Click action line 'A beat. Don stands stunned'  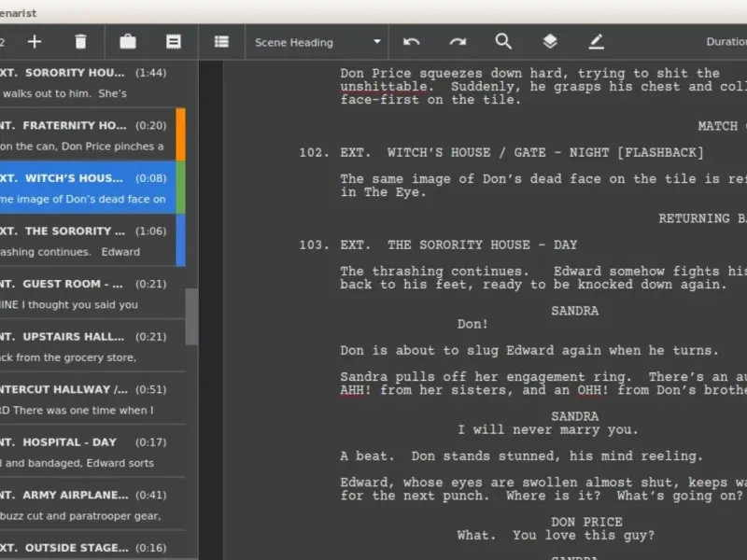coord(521,456)
